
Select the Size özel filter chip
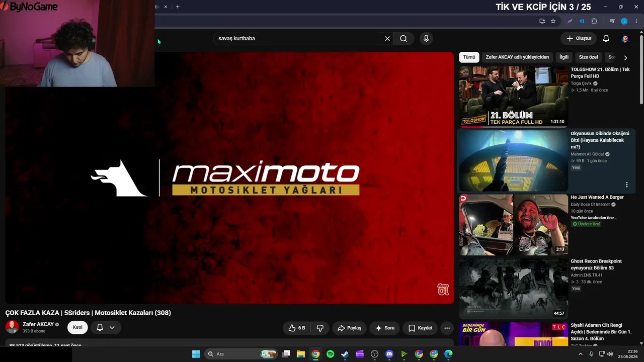click(588, 57)
